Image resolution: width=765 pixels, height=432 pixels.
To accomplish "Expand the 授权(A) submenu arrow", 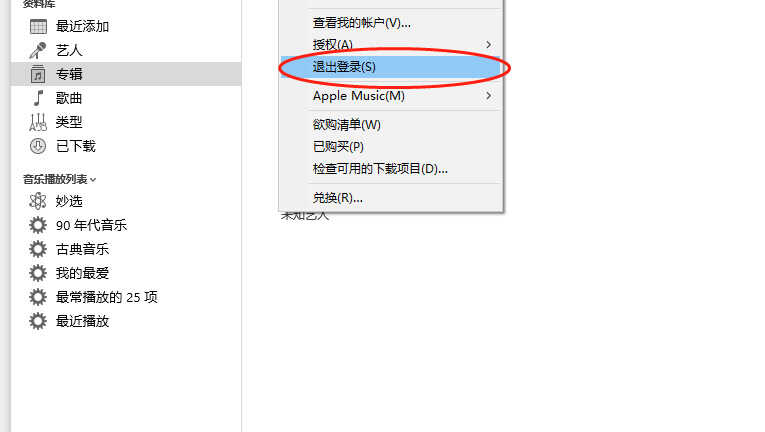I will click(488, 44).
